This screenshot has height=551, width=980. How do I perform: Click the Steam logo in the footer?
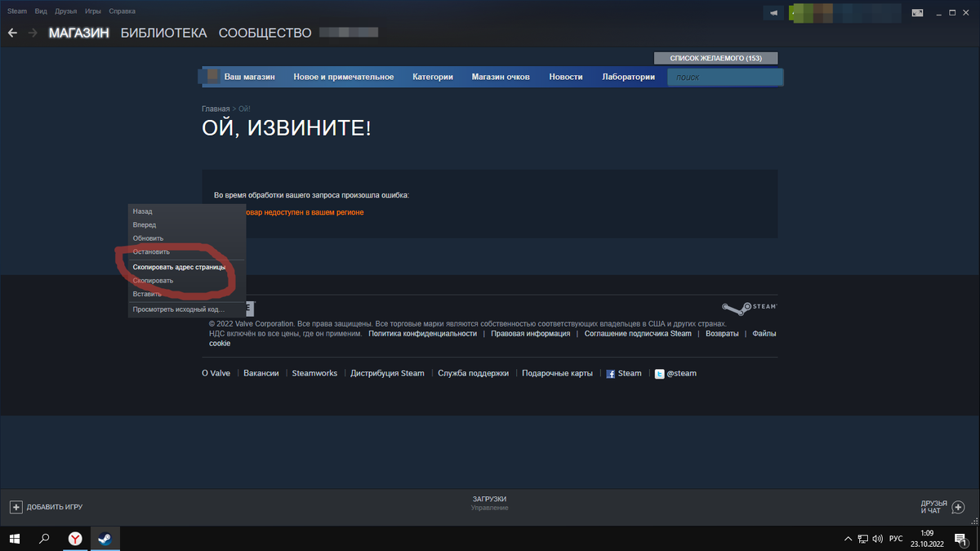click(749, 308)
